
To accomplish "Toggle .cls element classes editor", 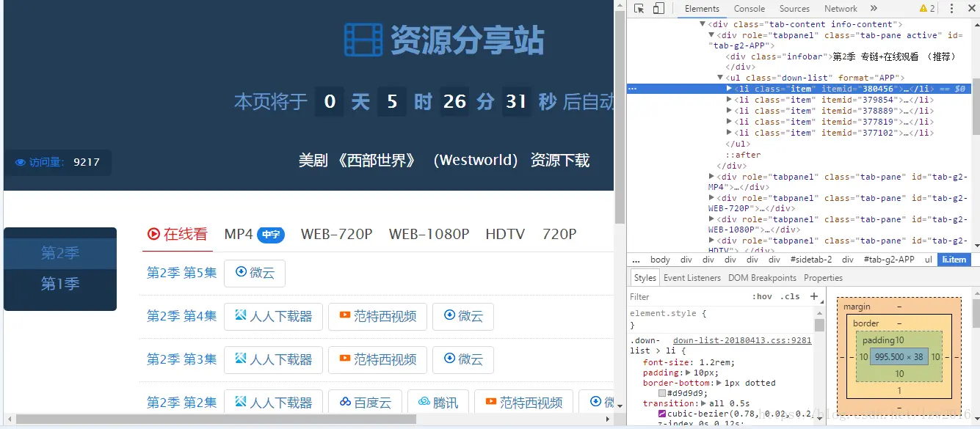I will coord(791,296).
